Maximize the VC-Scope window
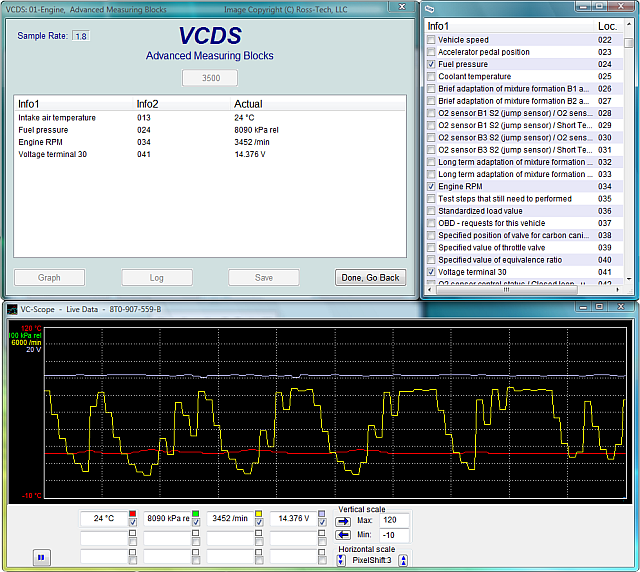 [599, 307]
